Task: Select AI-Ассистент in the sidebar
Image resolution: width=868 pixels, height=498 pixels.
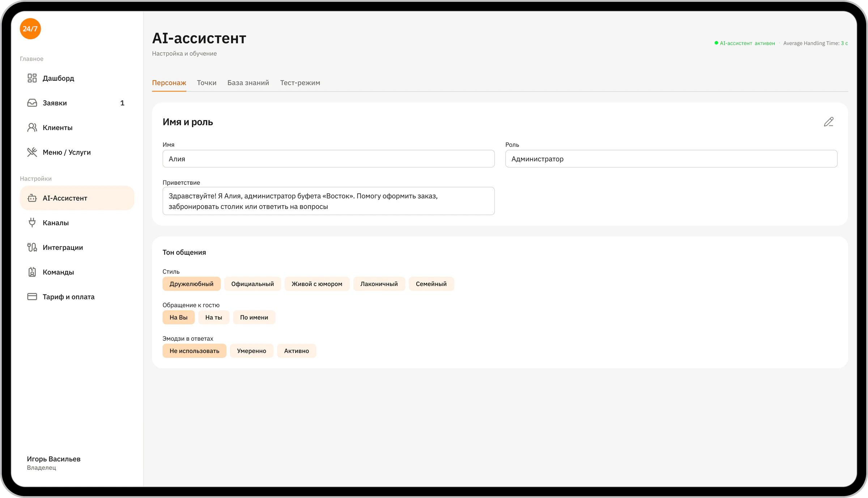Action: click(77, 198)
